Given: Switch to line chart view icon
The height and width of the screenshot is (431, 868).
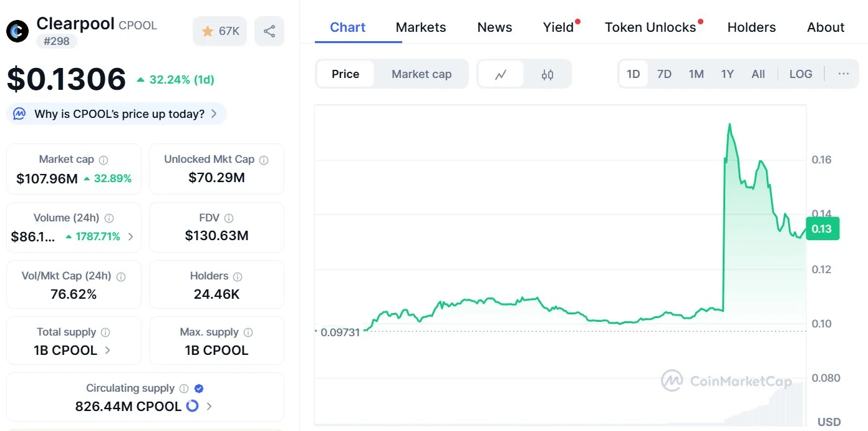Looking at the screenshot, I should pyautogui.click(x=501, y=74).
